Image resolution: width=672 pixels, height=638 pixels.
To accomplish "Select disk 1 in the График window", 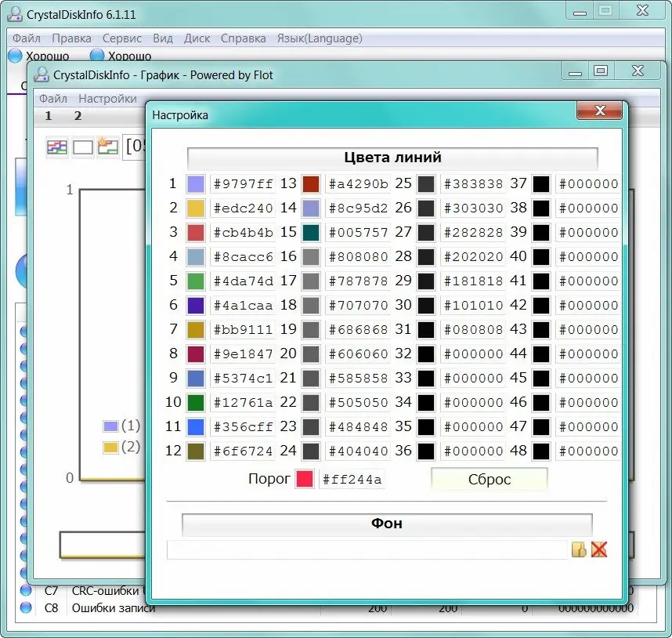I will pos(49,116).
